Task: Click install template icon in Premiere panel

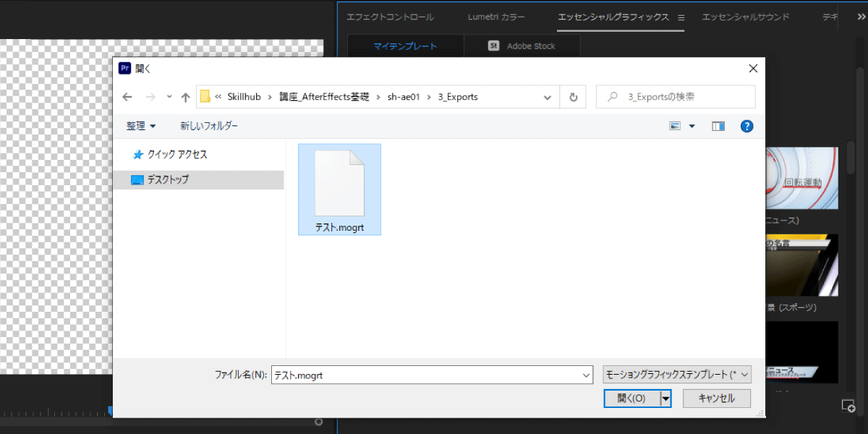Action: [x=848, y=406]
